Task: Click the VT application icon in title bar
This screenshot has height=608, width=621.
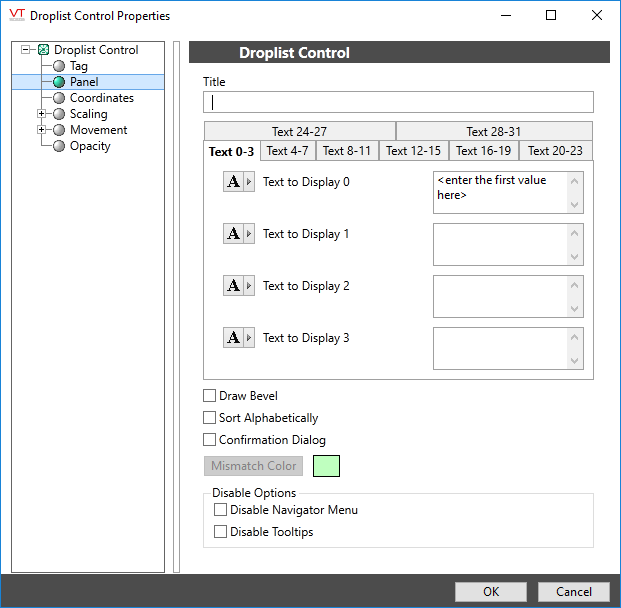Action: click(x=16, y=15)
